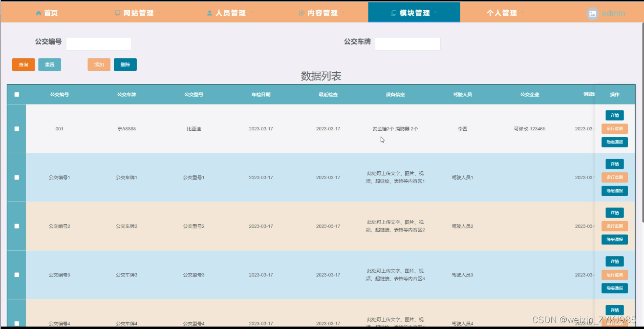Click the 删除 delete button

[x=125, y=64]
